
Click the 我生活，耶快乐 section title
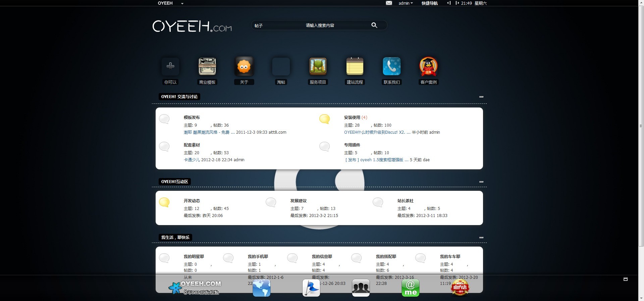(x=175, y=238)
